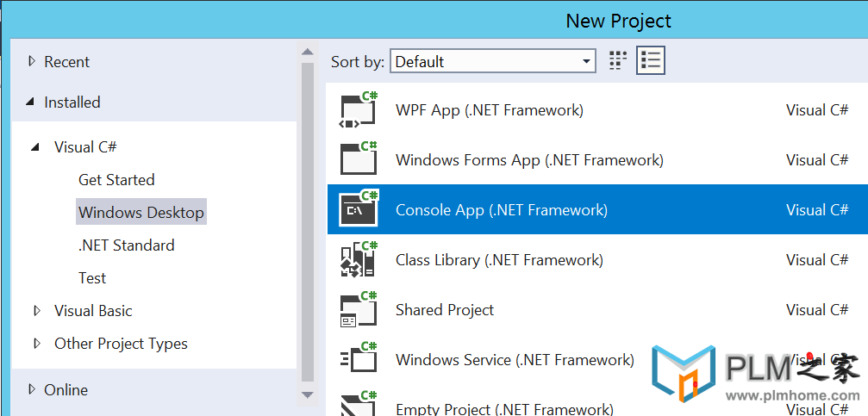Click the Class Library template icon
Viewport: 868px width, 416px height.
359,259
